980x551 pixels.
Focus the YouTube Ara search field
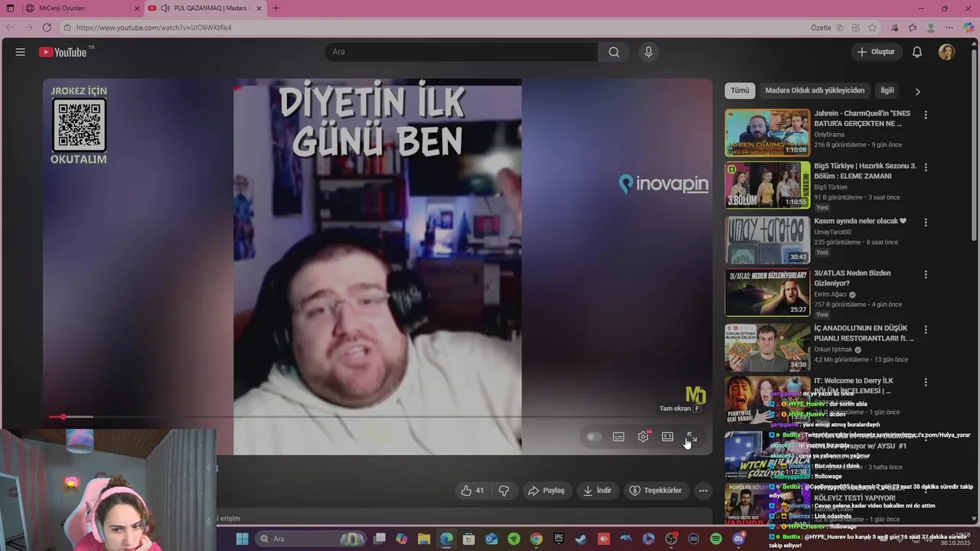coord(462,52)
